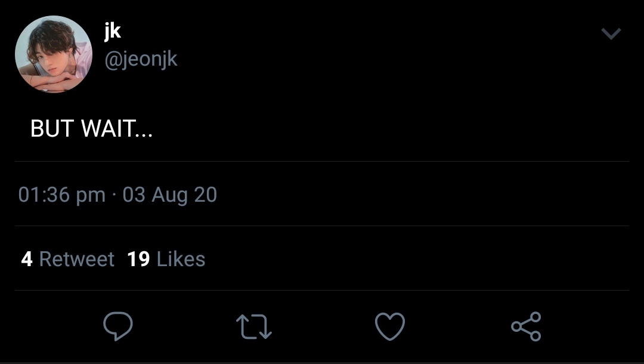
Task: Open the network-style share symbol
Action: click(526, 326)
